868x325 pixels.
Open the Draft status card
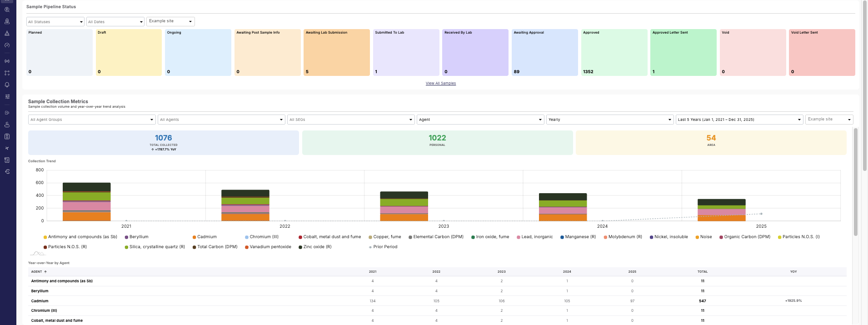[x=129, y=52]
